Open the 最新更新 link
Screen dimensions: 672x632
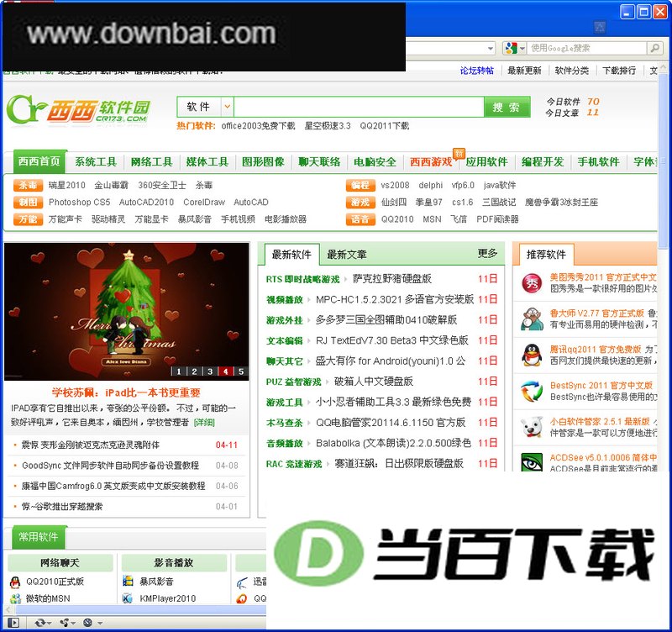click(524, 71)
